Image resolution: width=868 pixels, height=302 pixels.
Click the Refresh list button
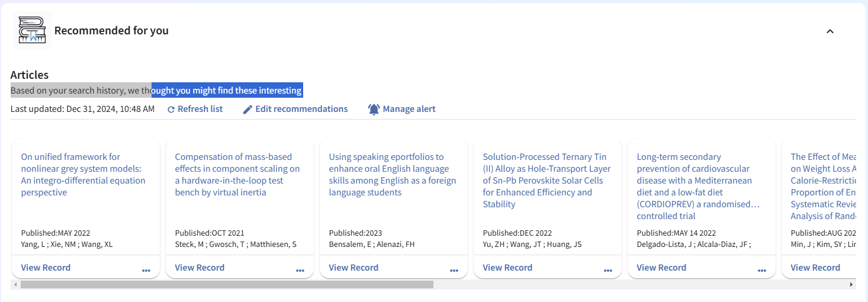click(x=195, y=109)
